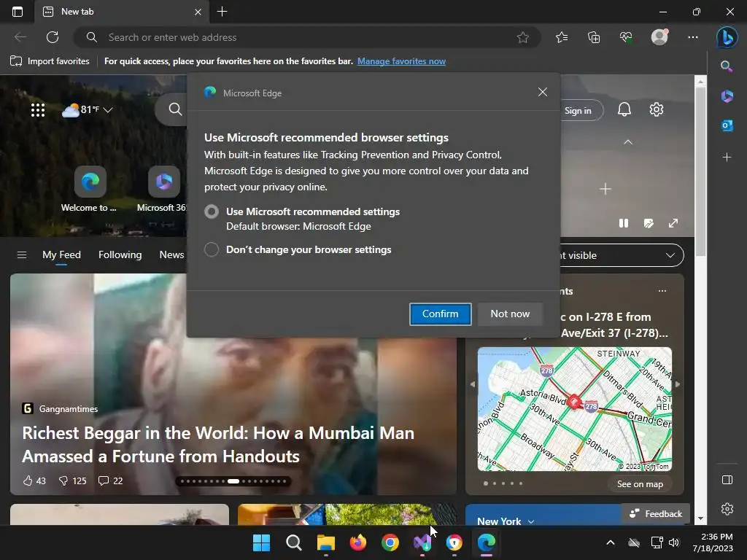Switch to the News tab

click(171, 254)
